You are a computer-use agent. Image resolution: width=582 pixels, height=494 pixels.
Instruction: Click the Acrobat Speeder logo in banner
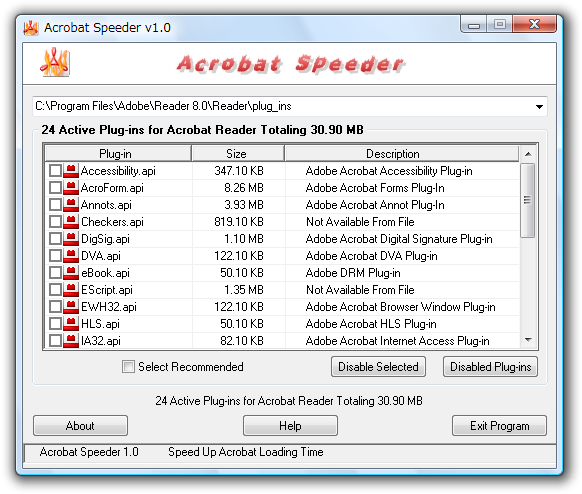[x=55, y=62]
